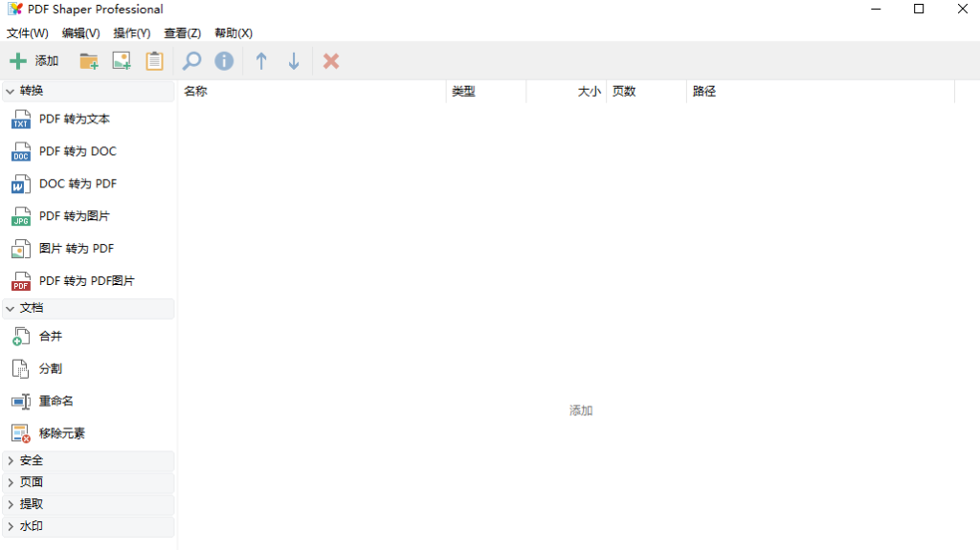Move item down with the down arrow
Image resolution: width=980 pixels, height=550 pixels.
[294, 60]
